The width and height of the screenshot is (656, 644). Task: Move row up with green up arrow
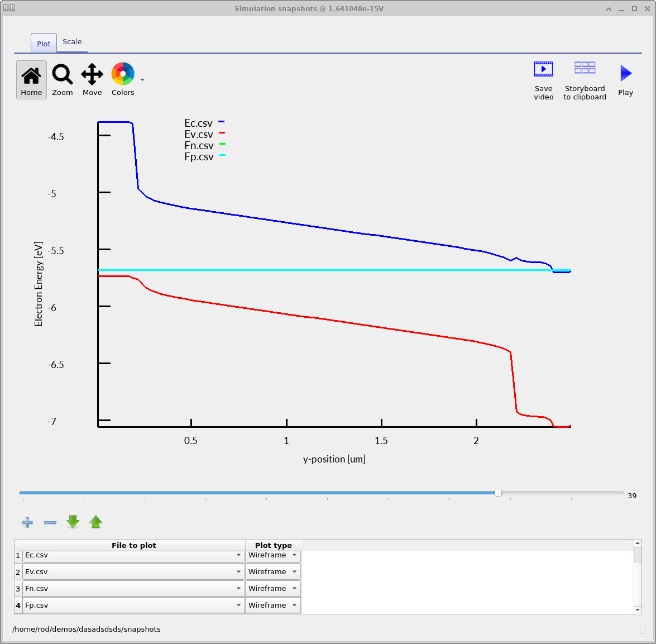pos(96,522)
